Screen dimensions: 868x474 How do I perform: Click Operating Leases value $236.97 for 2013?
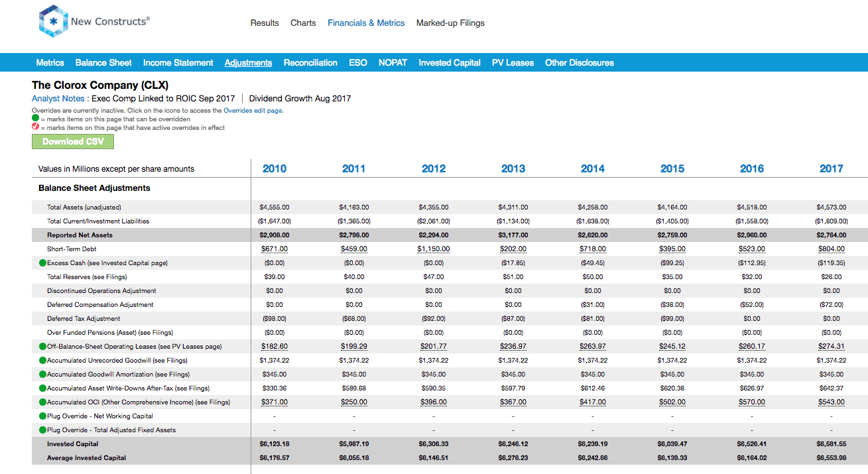pos(513,347)
